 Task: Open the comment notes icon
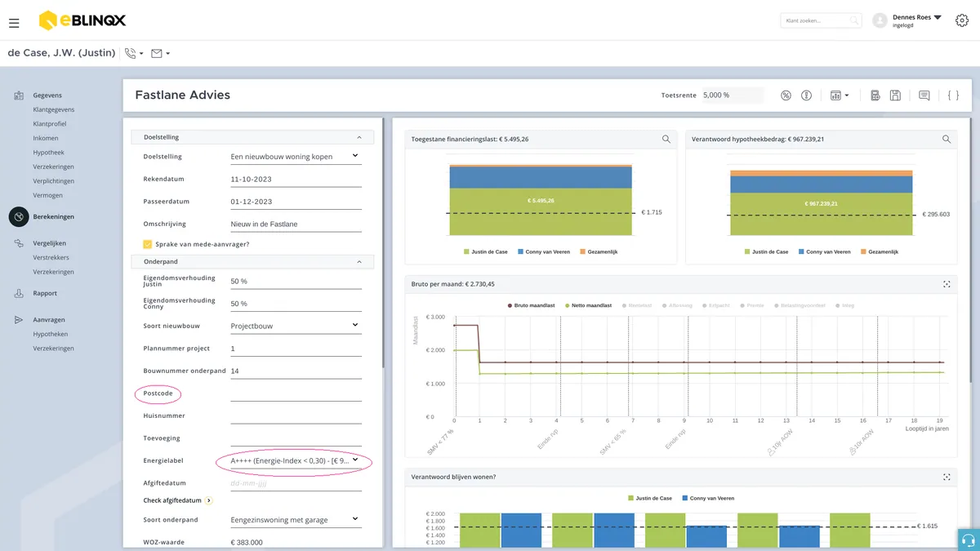point(924,96)
